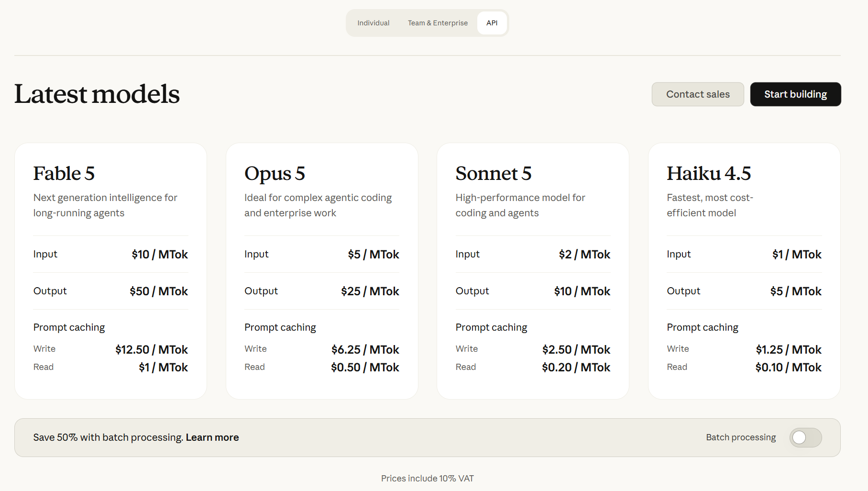This screenshot has height=491, width=868.
Task: Click Sonnet 5 cache write price $2.50 / MTok
Action: (x=576, y=350)
